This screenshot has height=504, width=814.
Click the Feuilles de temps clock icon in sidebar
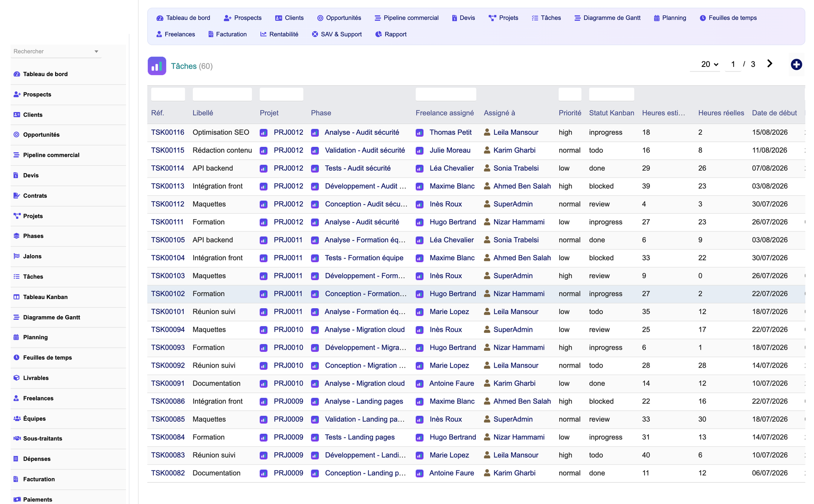click(17, 358)
